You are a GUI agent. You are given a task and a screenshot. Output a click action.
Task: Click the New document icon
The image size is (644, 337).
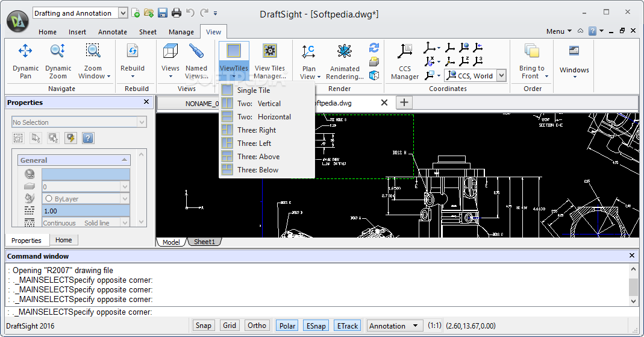click(x=136, y=13)
